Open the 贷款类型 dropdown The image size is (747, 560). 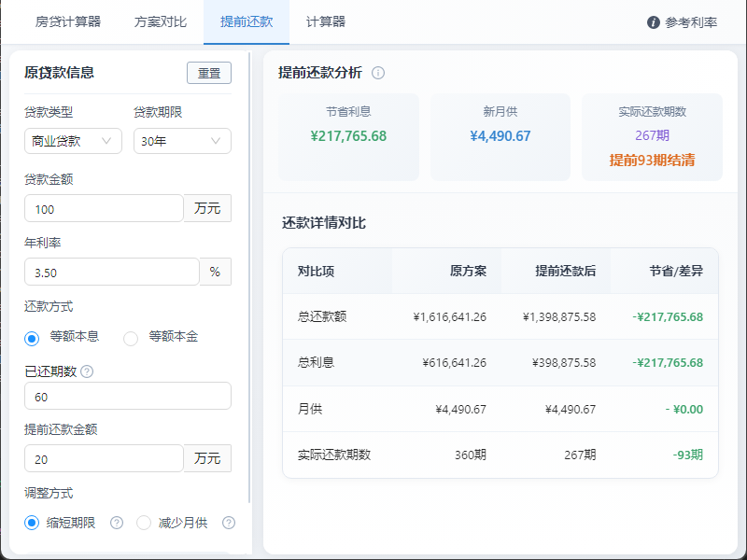tap(73, 141)
